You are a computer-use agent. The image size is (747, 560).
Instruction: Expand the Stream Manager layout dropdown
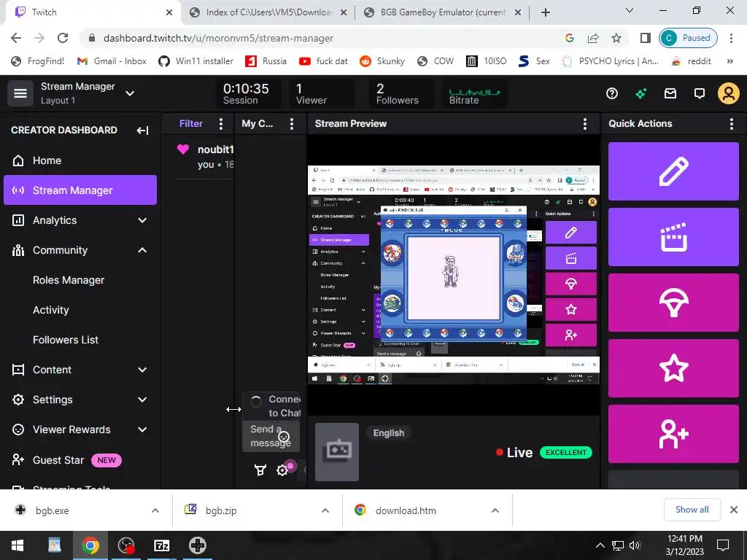point(130,93)
